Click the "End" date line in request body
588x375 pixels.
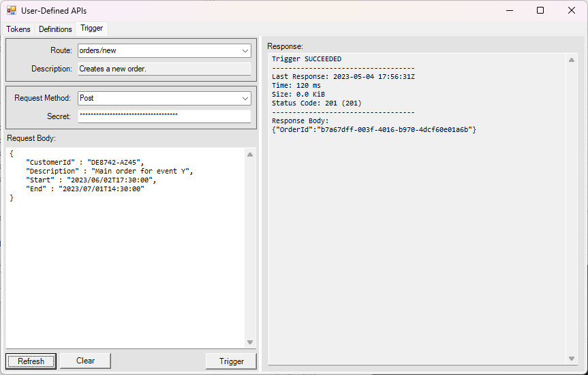85,189
